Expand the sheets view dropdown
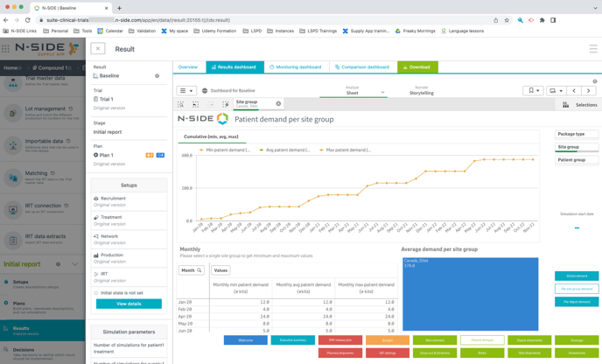The image size is (602, 364). 555,91
